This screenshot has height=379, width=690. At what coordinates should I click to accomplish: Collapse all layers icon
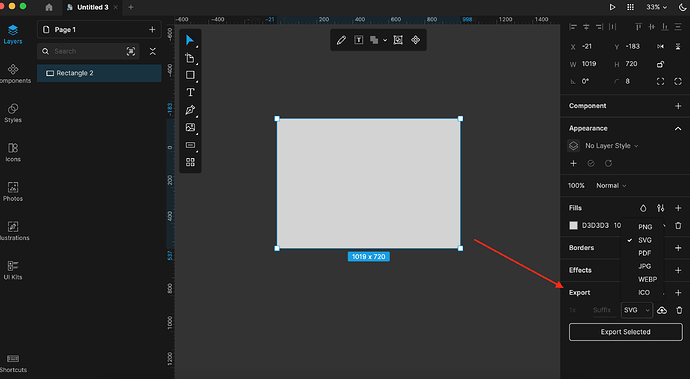pos(153,52)
